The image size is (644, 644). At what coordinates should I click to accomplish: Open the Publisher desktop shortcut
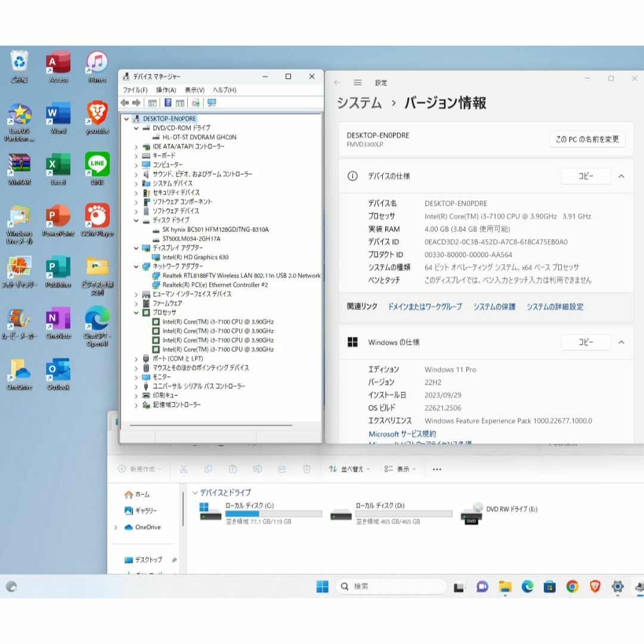[x=58, y=272]
